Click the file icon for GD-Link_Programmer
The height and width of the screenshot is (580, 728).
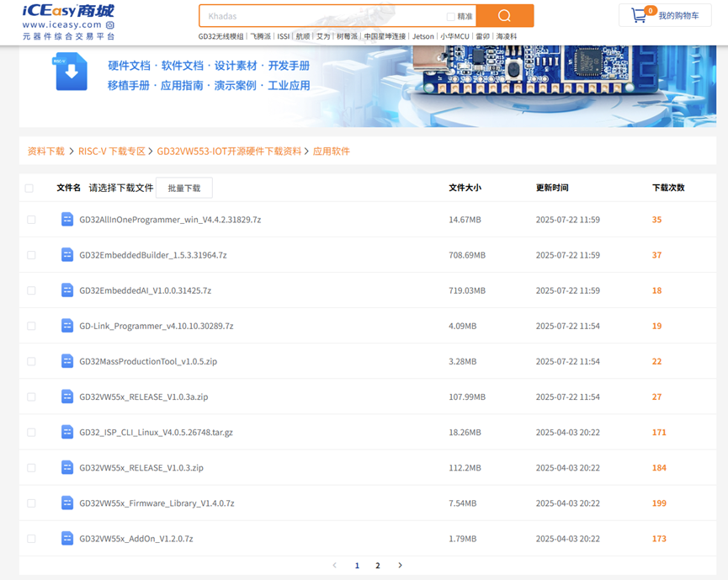[x=67, y=326]
